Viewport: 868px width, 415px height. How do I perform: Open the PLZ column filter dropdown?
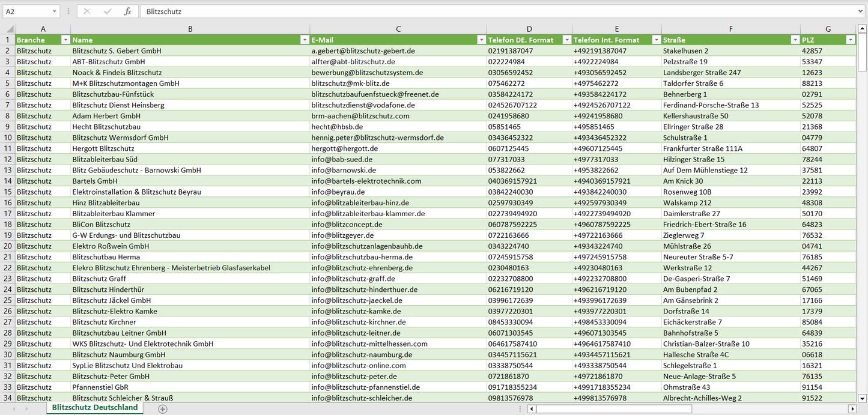(850, 40)
